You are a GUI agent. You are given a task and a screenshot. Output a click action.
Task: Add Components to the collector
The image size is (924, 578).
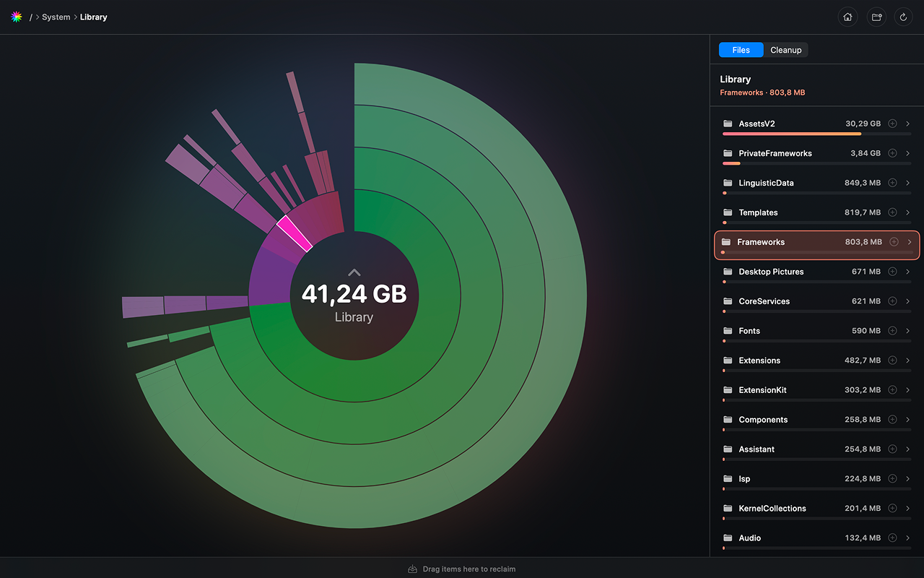coord(892,420)
